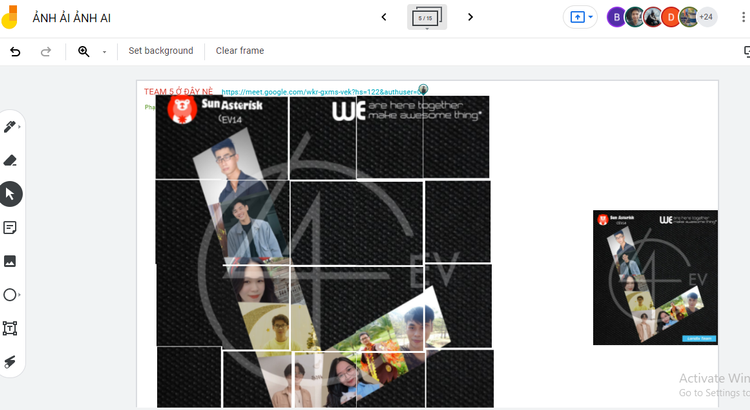
Task: Click the jam title ẢNH ẢI ẢNH AI
Action: 72,18
